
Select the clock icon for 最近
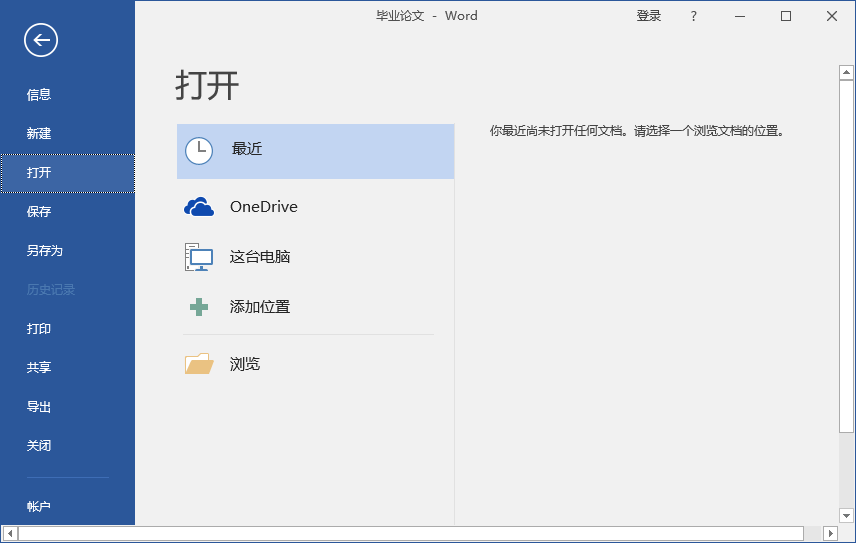coord(199,151)
